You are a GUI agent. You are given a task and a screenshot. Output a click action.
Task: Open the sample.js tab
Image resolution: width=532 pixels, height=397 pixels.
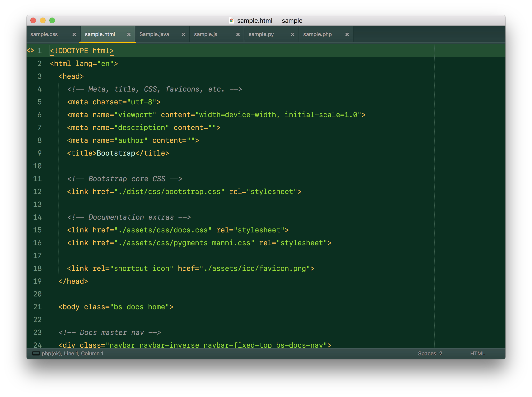click(x=205, y=34)
